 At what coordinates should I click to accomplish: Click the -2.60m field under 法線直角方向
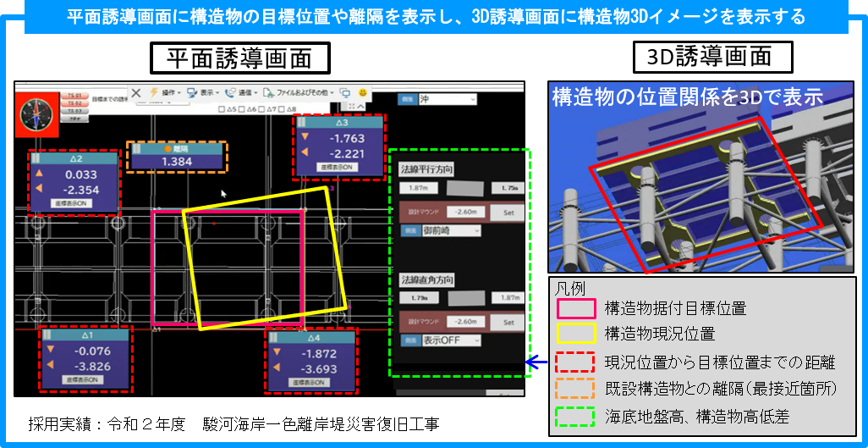click(x=466, y=322)
